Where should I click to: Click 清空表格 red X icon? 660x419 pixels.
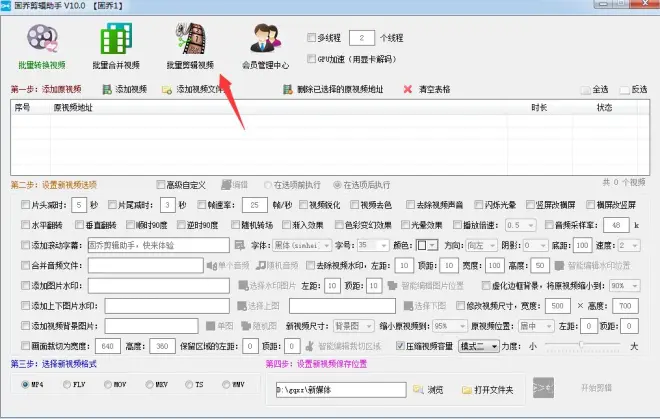(407, 89)
